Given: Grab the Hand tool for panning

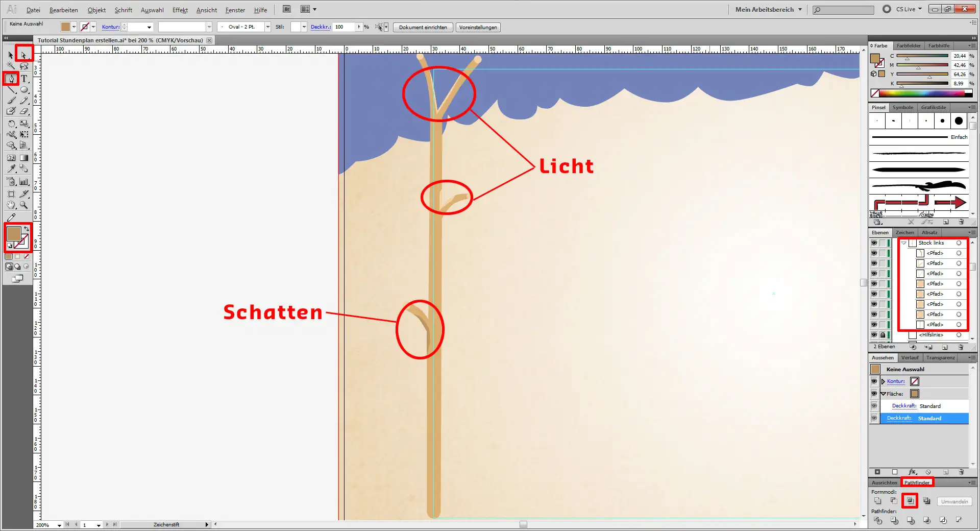Looking at the screenshot, I should (x=11, y=205).
